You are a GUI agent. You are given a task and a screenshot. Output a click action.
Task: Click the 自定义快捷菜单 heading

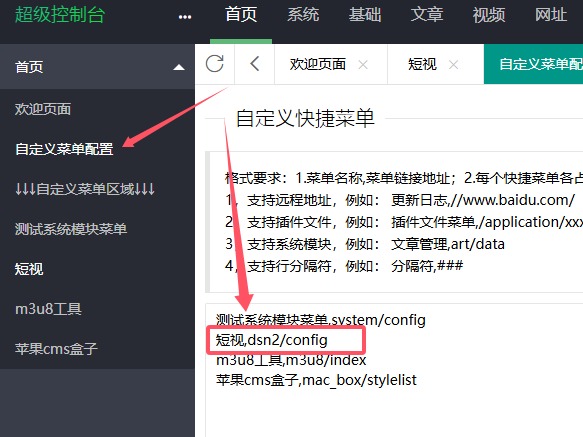tap(305, 118)
